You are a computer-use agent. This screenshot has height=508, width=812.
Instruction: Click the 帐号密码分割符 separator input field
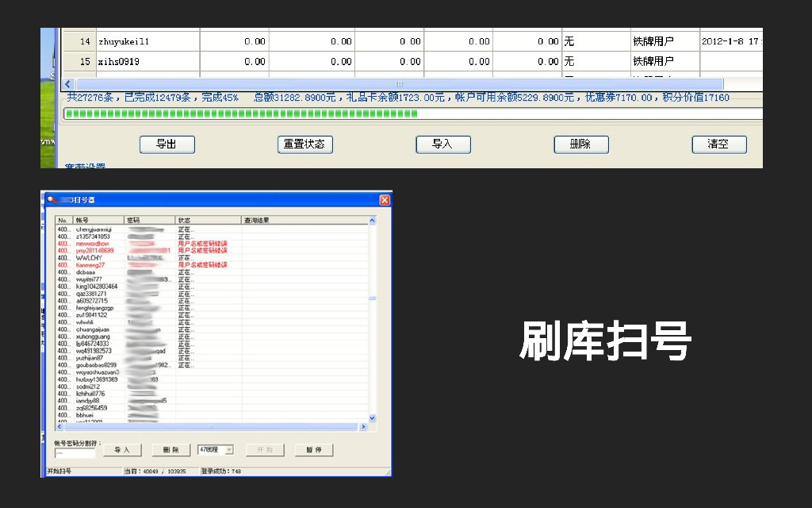(75, 453)
